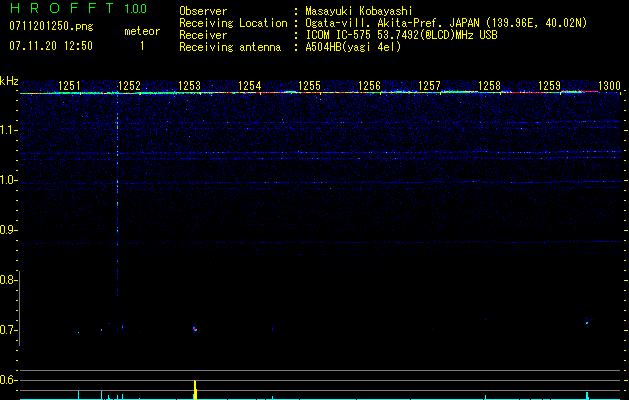The image size is (629, 400).
Task: Click the colored intensity band at the spectrogram top
Action: pos(320,93)
